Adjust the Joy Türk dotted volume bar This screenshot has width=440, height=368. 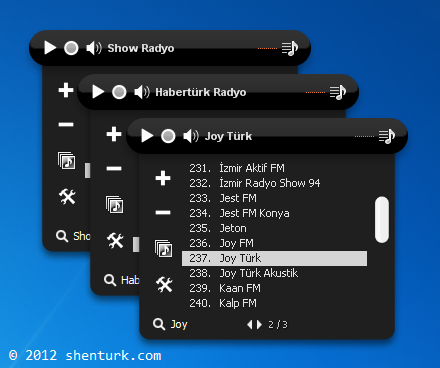(x=364, y=136)
